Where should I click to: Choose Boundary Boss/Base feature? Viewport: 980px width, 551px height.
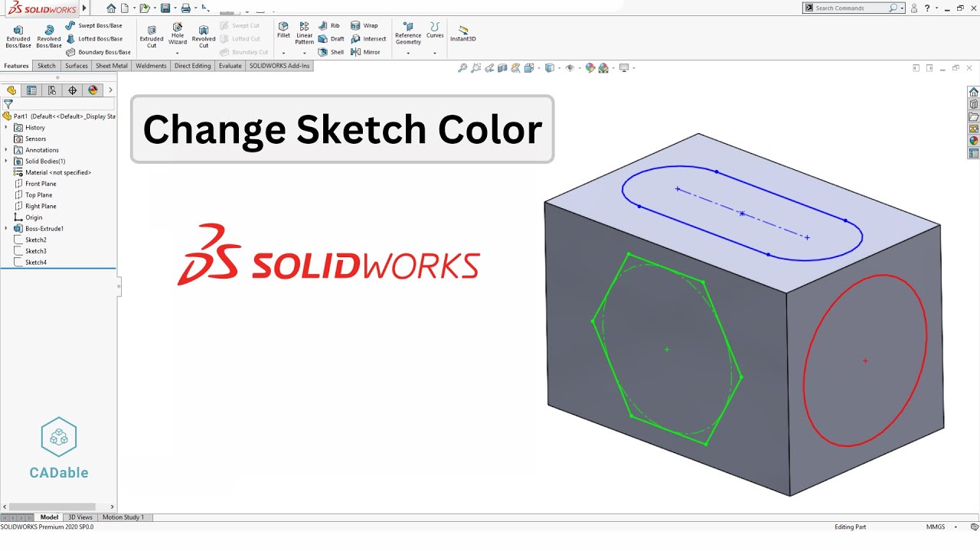pyautogui.click(x=98, y=52)
